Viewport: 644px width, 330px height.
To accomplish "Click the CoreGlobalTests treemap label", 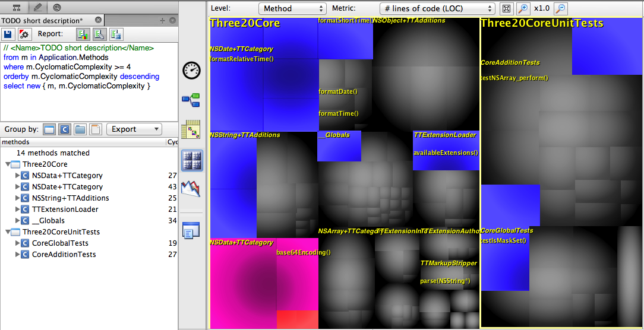I will (x=507, y=231).
